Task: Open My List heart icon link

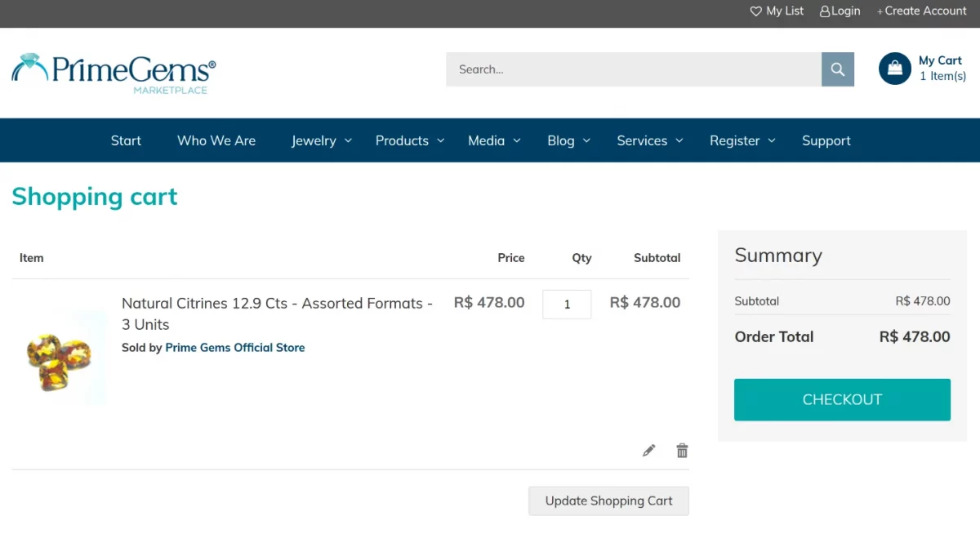Action: click(x=777, y=11)
